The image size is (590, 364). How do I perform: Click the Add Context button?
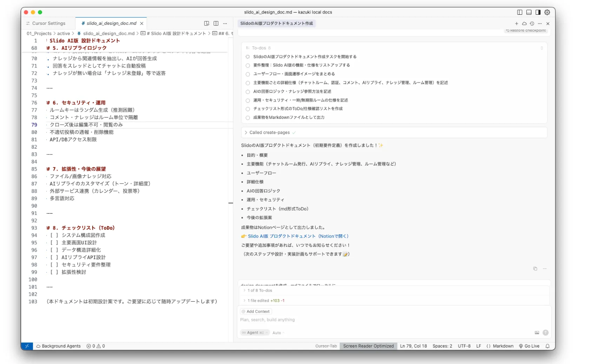[256, 311]
